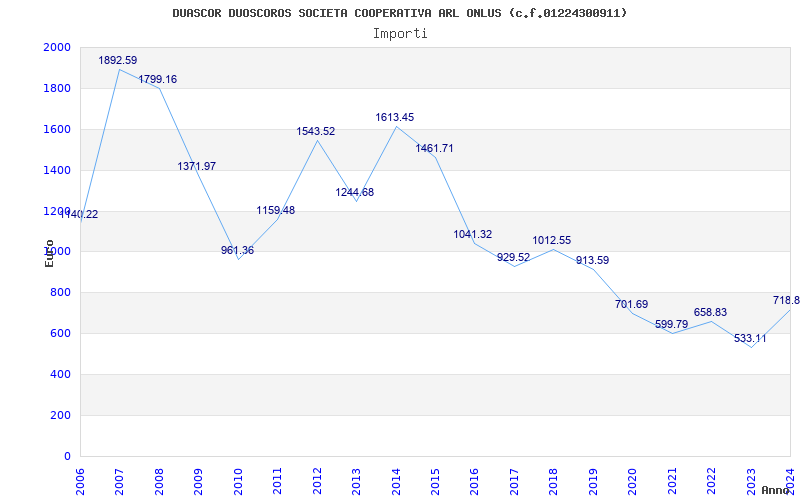The height and width of the screenshot is (500, 800).
Task: Click the 599.79 value label
Action: click(671, 324)
